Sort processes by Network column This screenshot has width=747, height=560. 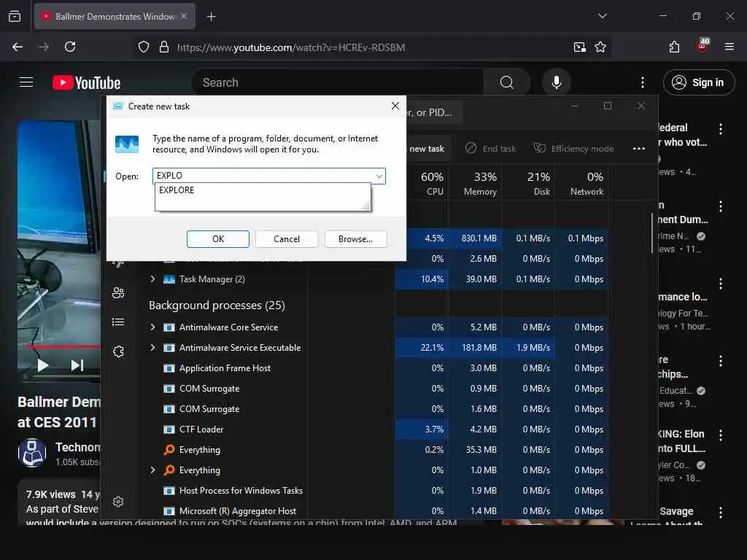click(x=587, y=184)
